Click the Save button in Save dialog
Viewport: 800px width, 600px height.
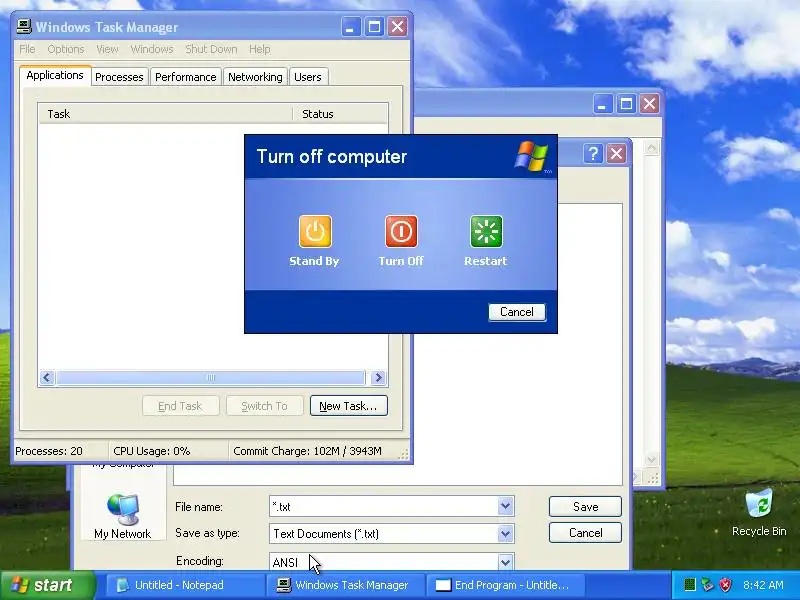(x=585, y=507)
